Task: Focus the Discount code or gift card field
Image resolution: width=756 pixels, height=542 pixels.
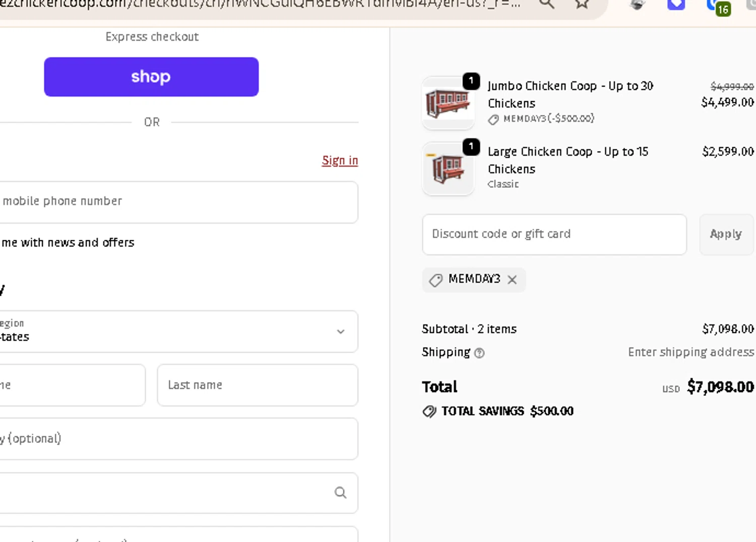Action: tap(554, 234)
